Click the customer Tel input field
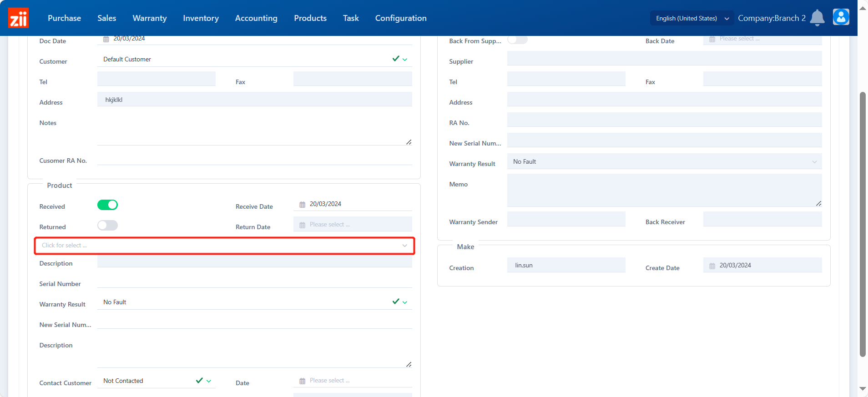Image resolution: width=868 pixels, height=397 pixels. click(156, 79)
